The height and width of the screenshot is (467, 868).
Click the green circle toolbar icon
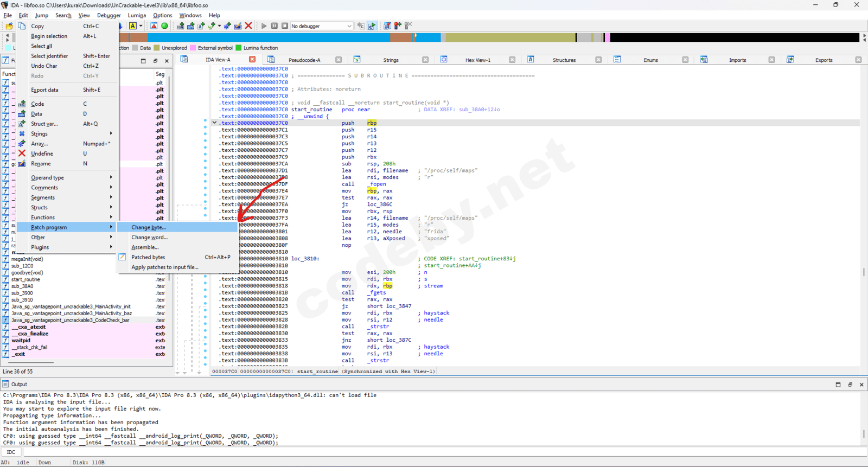coord(164,26)
